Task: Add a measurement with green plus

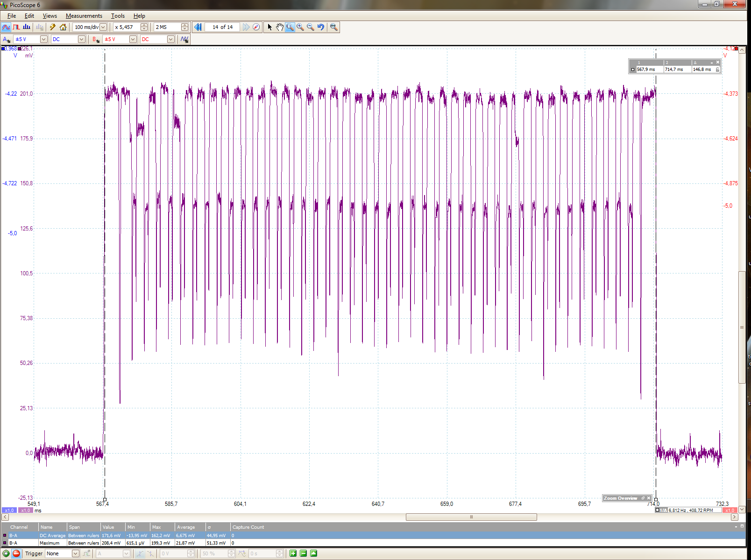Action: click(x=293, y=553)
